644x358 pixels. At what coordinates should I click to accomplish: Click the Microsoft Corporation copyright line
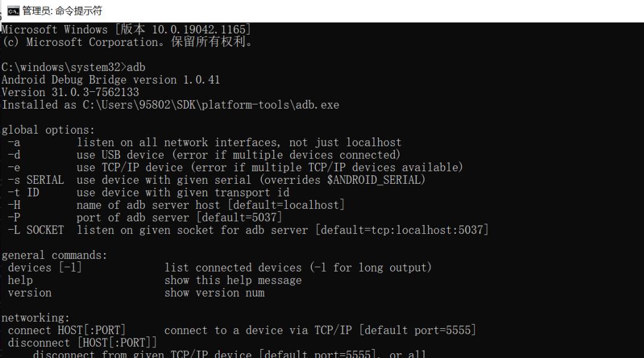coord(128,42)
